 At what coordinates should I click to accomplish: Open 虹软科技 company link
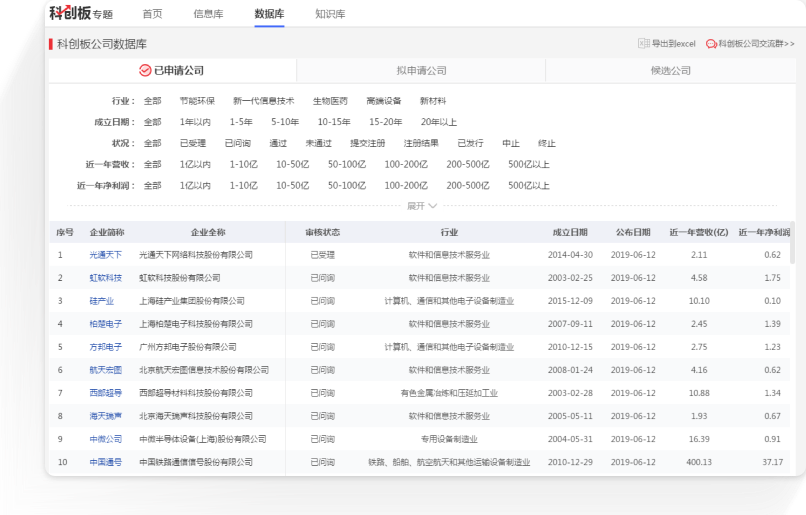click(106, 278)
